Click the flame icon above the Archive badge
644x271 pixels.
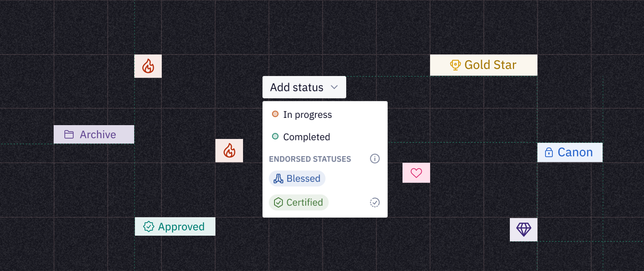coord(148,66)
